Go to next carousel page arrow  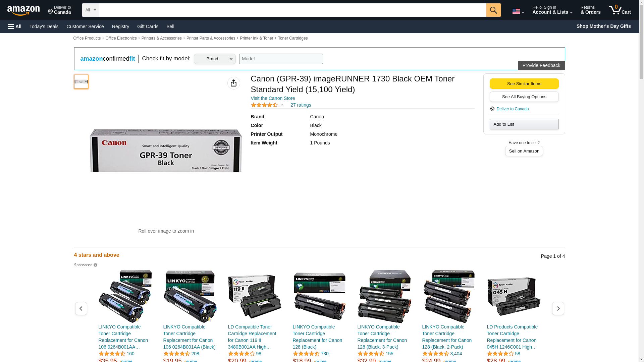pos(558,308)
